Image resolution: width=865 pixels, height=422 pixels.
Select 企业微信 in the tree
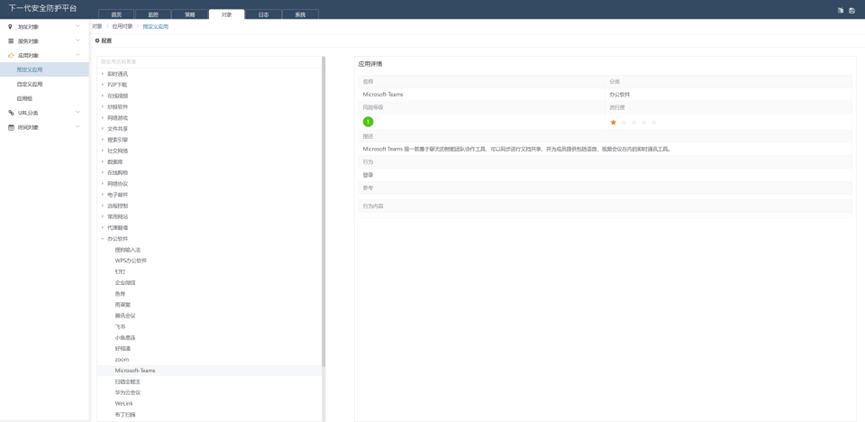click(125, 282)
